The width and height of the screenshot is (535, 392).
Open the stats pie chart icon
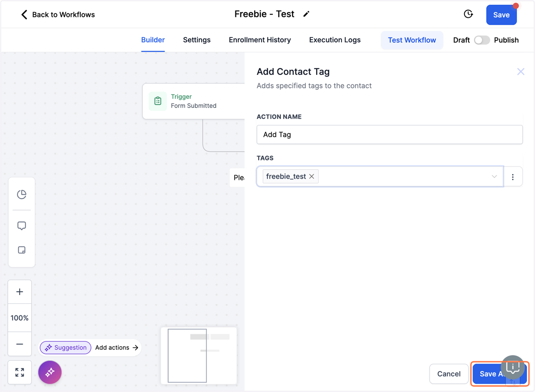tap(21, 194)
